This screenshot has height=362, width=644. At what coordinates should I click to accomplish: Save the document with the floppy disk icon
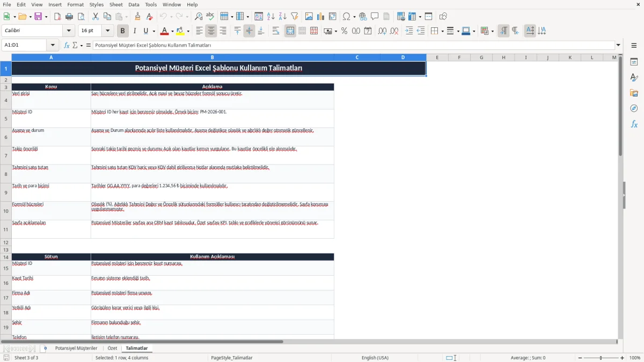pos(38,17)
